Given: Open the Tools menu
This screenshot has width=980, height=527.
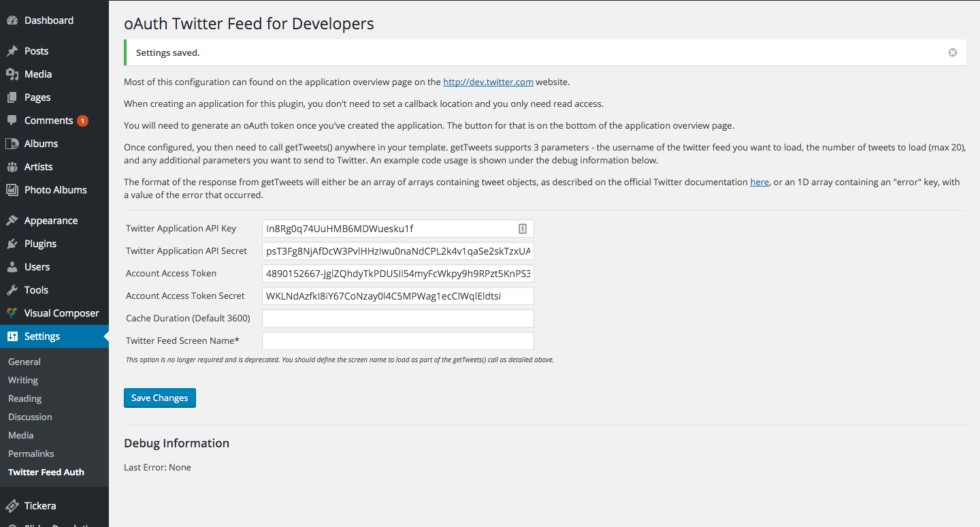Looking at the screenshot, I should tap(54, 290).
